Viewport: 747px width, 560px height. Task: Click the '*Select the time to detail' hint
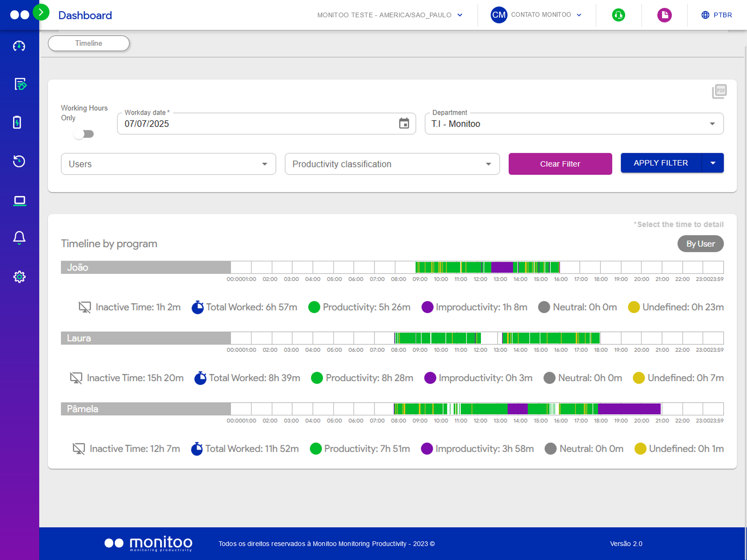coord(678,224)
